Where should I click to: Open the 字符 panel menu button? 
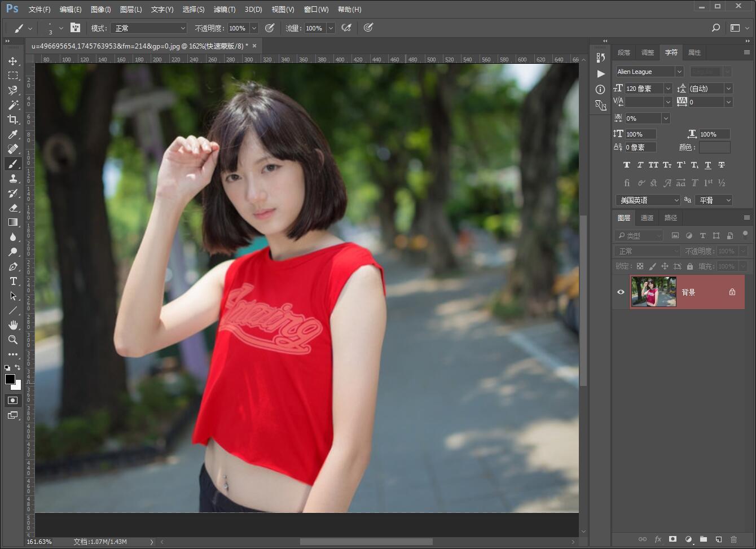[746, 52]
